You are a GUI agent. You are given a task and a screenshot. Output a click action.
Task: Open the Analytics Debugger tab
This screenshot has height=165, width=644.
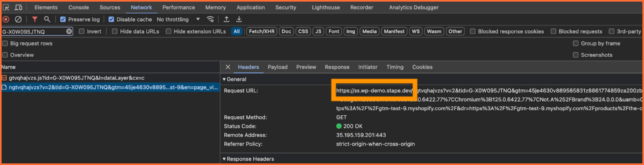pyautogui.click(x=414, y=7)
